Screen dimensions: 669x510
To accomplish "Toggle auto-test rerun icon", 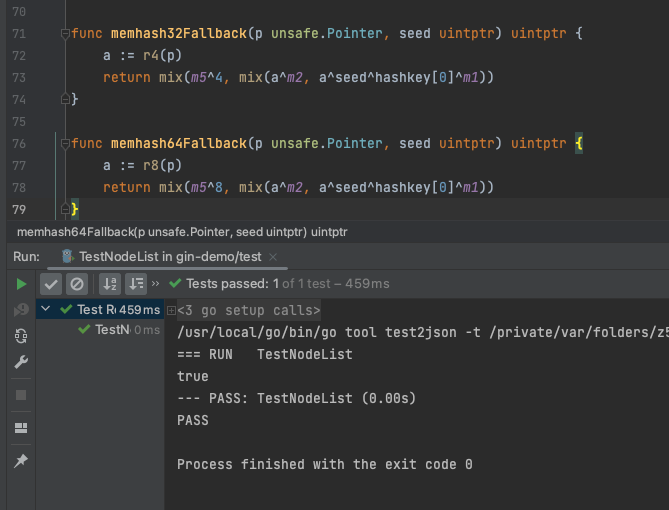I will tap(21, 336).
